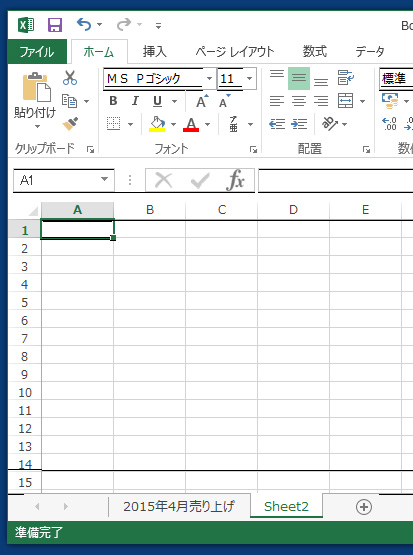Open the Borders dropdown arrow
The image size is (413, 555).
[131, 124]
